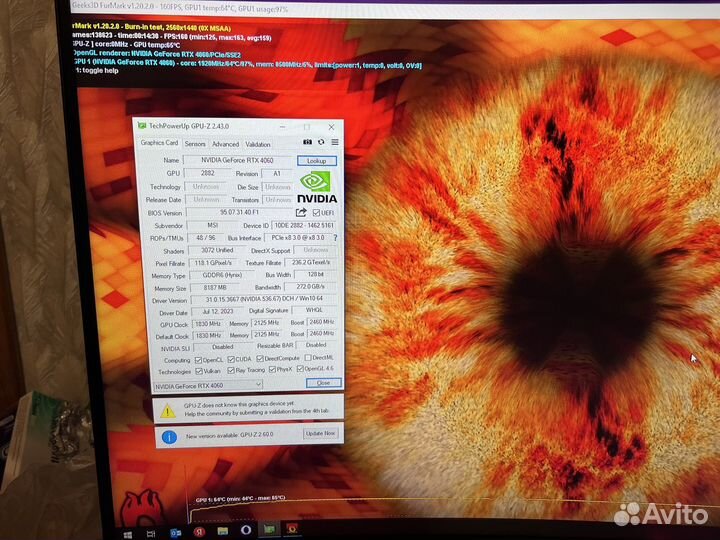Click the NVIDIA SLI value Disabled
Screen dimensions: 720x540
click(x=223, y=347)
